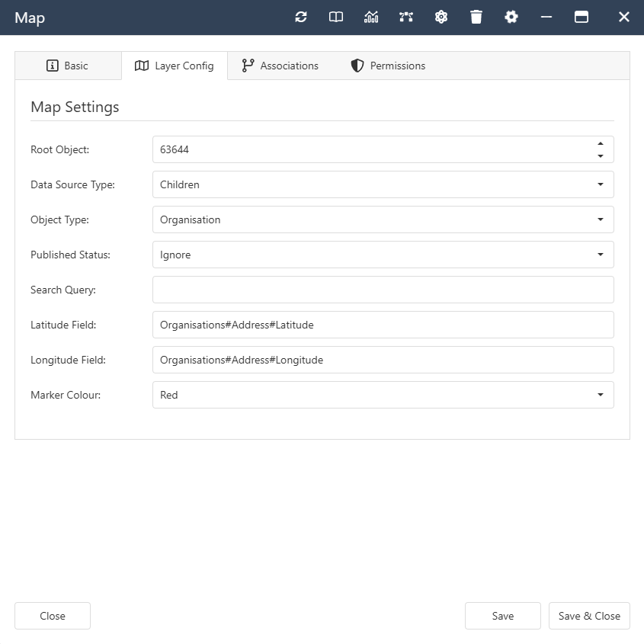
Task: Open the Associations tab
Action: pyautogui.click(x=280, y=66)
